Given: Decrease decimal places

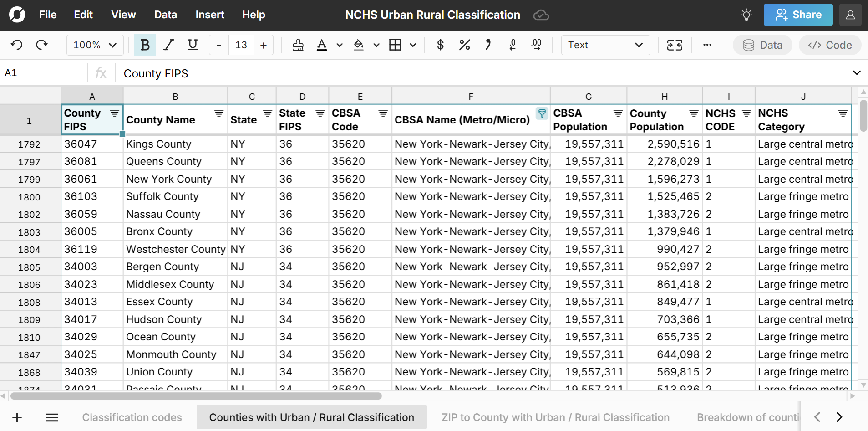Looking at the screenshot, I should [x=512, y=45].
